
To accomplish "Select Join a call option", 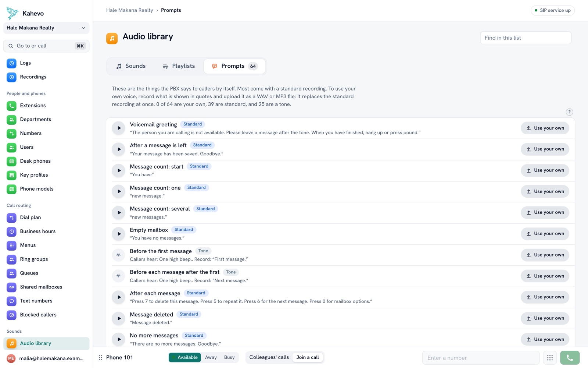I will click(308, 357).
